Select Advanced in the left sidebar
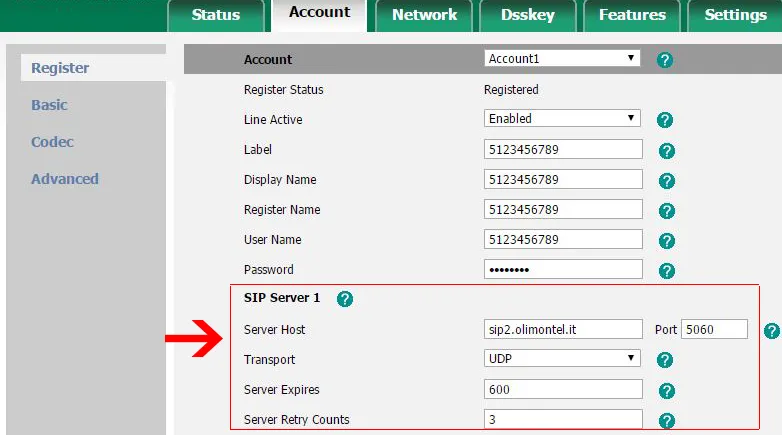 click(65, 179)
